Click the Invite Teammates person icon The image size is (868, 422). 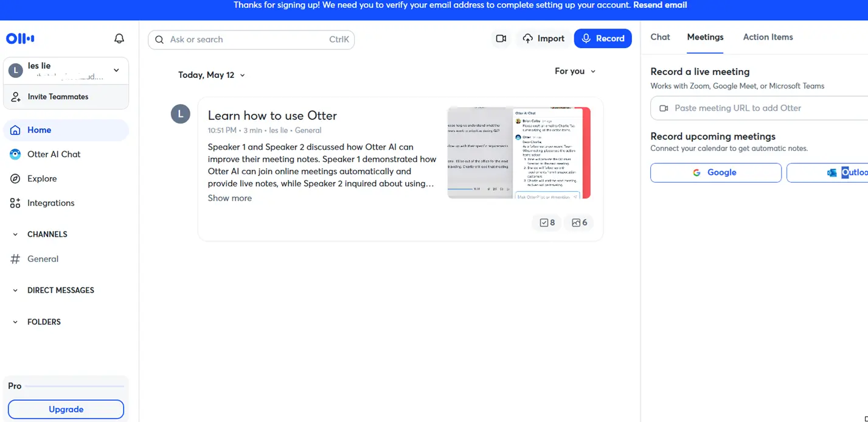[16, 96]
